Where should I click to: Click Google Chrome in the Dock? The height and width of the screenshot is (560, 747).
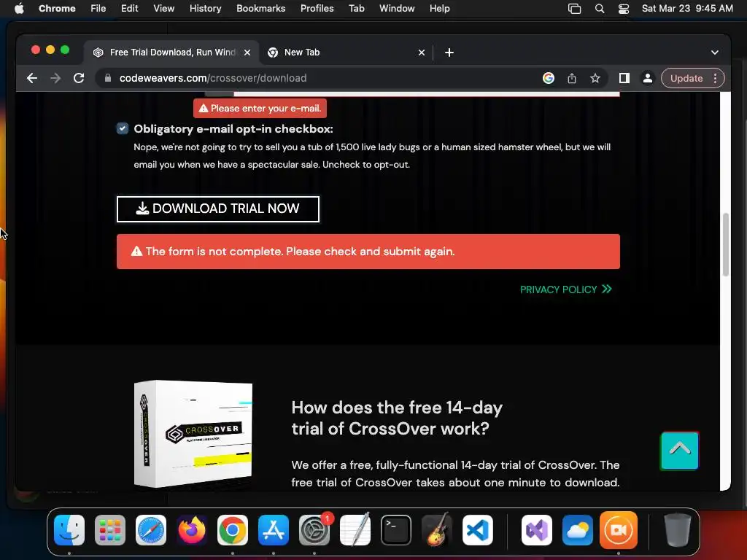(233, 530)
